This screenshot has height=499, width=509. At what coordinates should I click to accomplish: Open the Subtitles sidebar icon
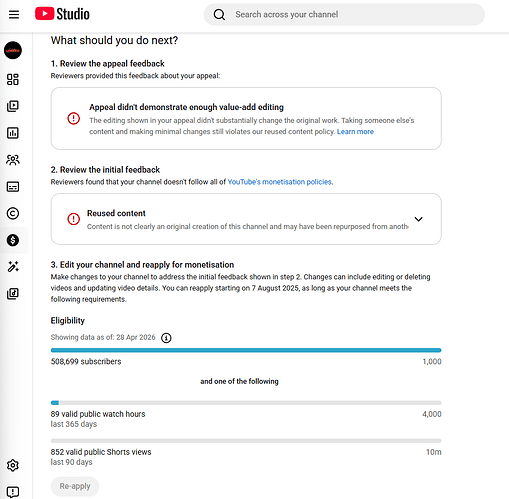coord(13,187)
